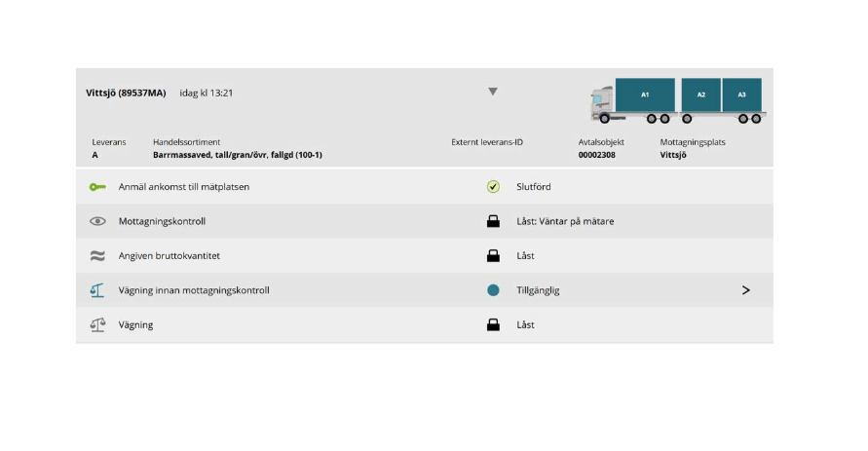This screenshot has height=451, width=868.
Task: Click the padlock icon in the Vägning row
Action: (x=493, y=324)
